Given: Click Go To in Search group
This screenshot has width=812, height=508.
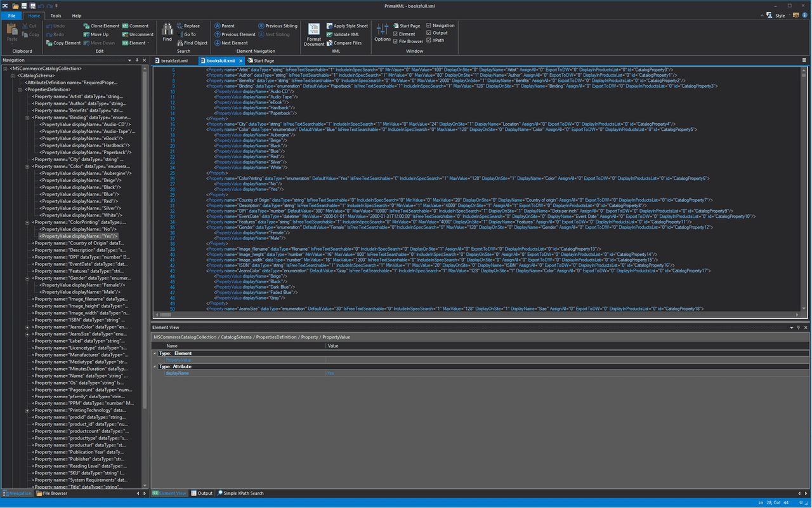Looking at the screenshot, I should 187,34.
